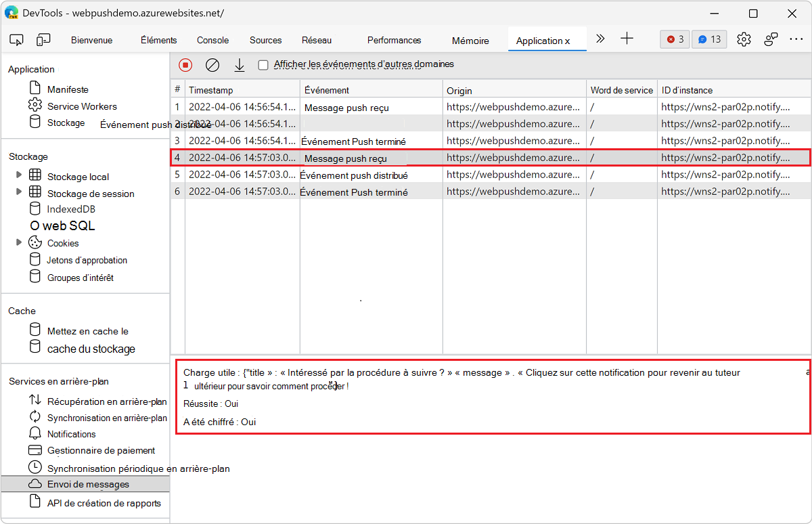Open Notifications background service

coord(72,434)
